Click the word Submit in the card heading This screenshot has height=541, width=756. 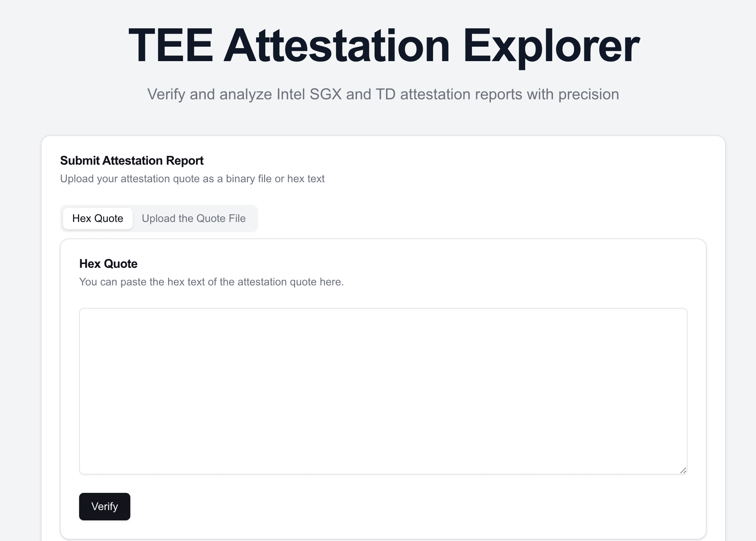pos(80,160)
